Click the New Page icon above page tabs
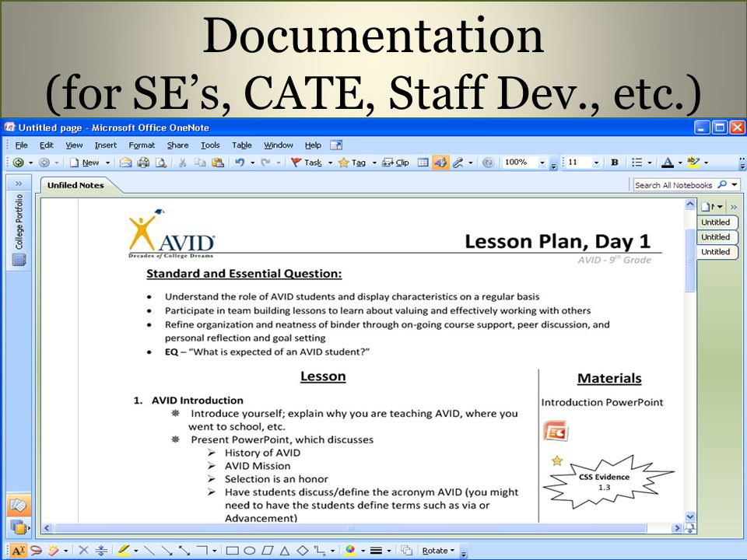Screen dimensions: 747x560 coord(707,207)
